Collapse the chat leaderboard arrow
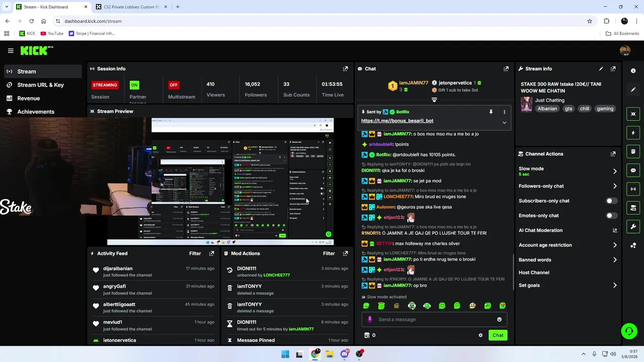644x362 pixels. 434,100
